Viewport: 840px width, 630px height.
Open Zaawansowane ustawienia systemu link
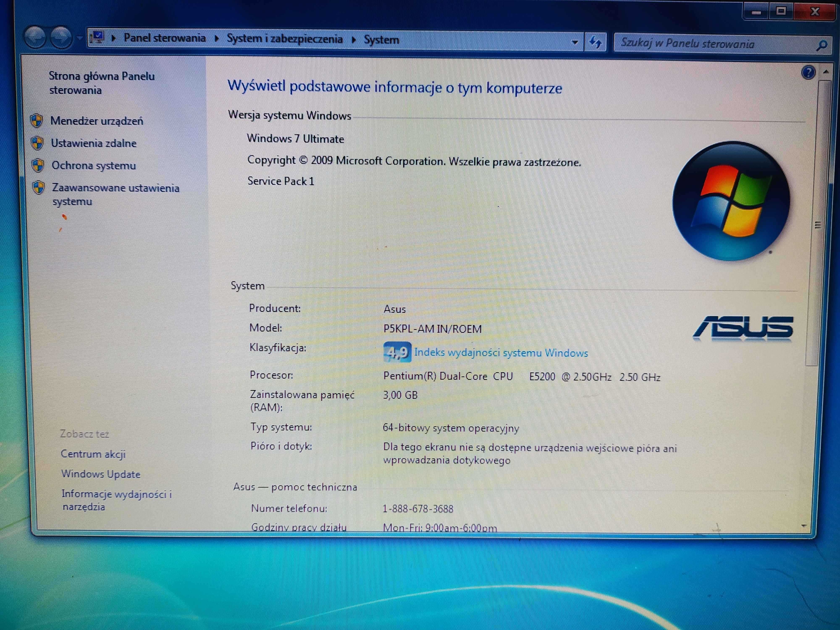116,194
